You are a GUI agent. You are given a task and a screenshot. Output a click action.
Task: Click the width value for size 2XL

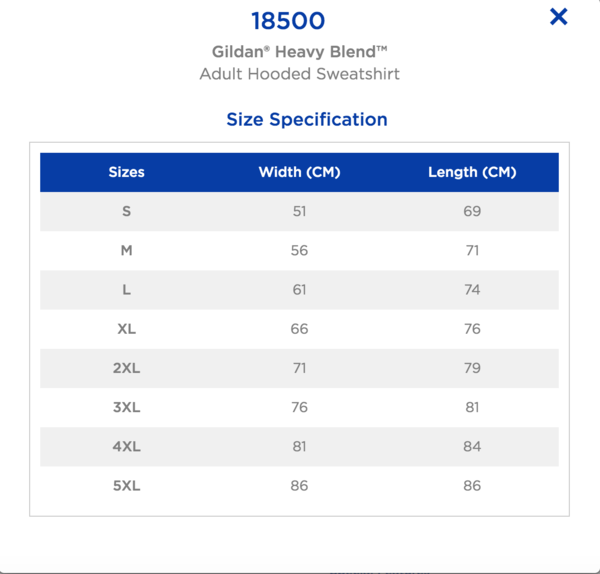299,368
